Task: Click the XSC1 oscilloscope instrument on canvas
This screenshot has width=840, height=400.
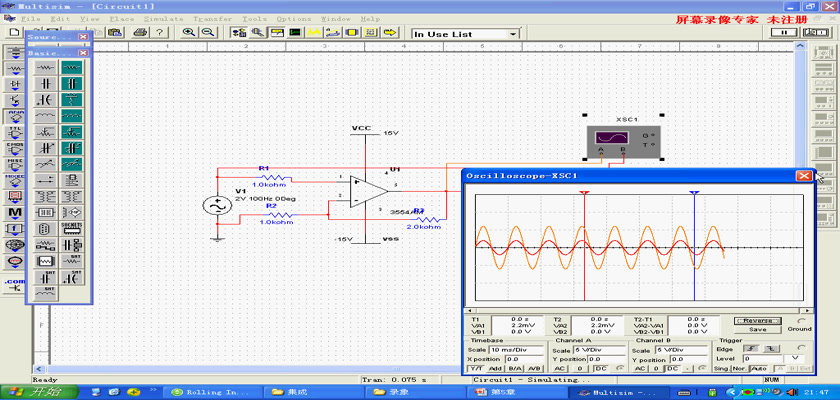Action: 624,140
